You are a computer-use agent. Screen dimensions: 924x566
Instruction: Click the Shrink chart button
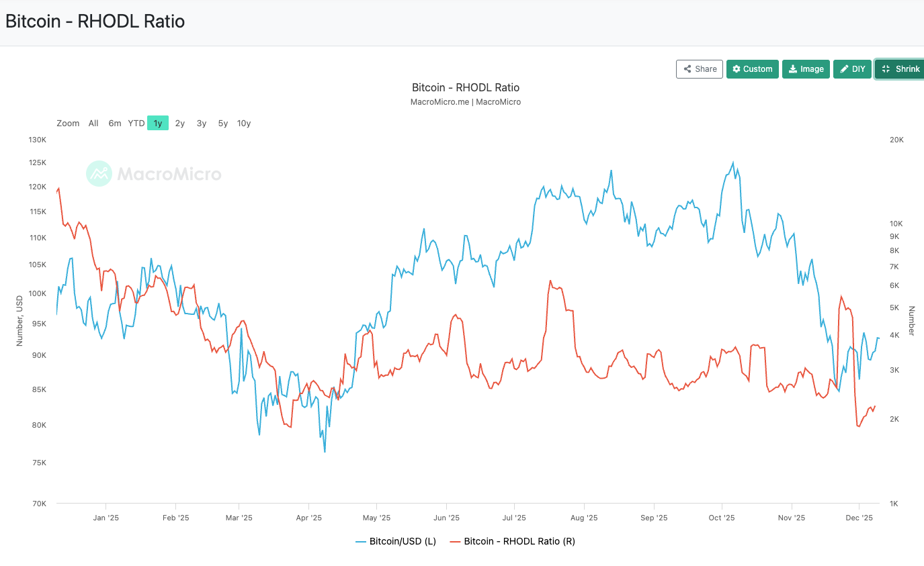pos(900,69)
